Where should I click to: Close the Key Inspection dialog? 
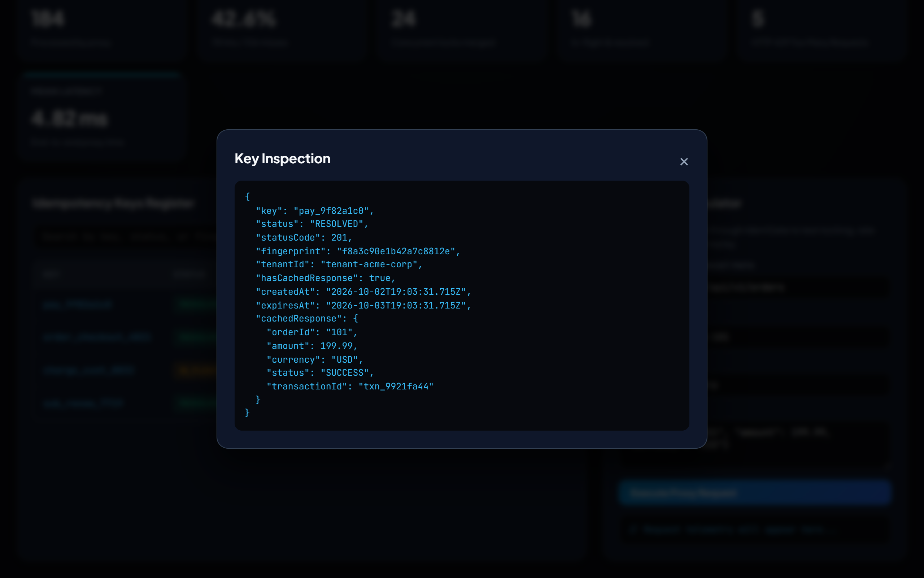pos(684,162)
